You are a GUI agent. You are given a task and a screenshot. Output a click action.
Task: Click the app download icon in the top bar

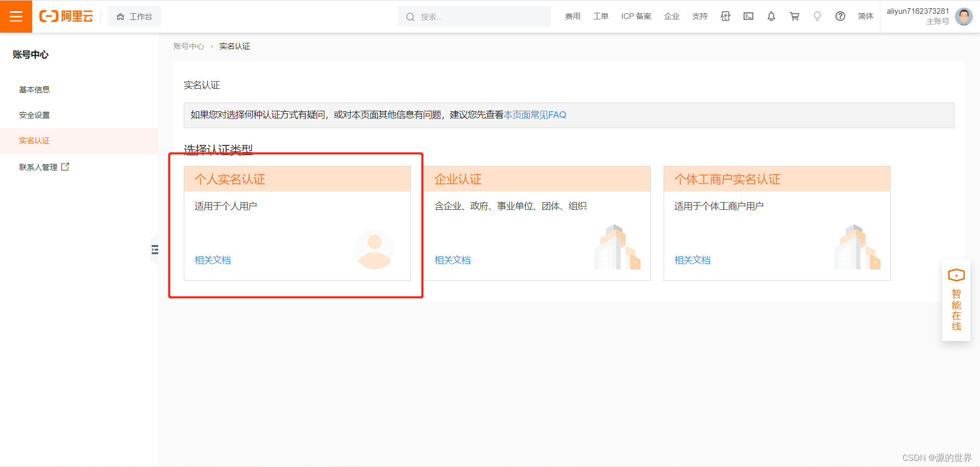pos(725,16)
